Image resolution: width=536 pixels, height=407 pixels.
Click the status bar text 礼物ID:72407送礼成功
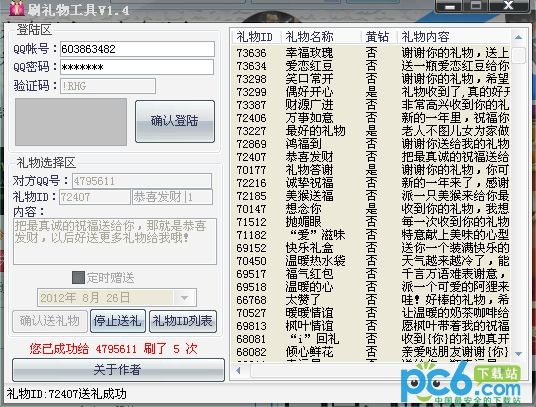click(67, 394)
